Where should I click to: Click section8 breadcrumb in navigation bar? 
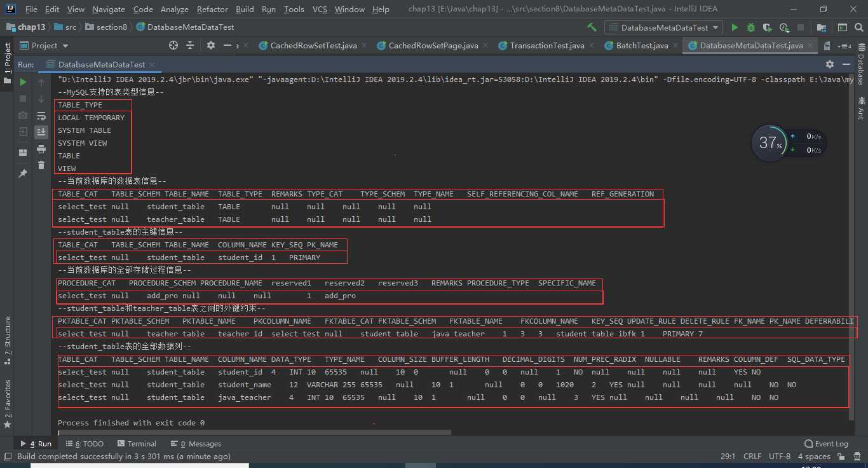point(106,27)
